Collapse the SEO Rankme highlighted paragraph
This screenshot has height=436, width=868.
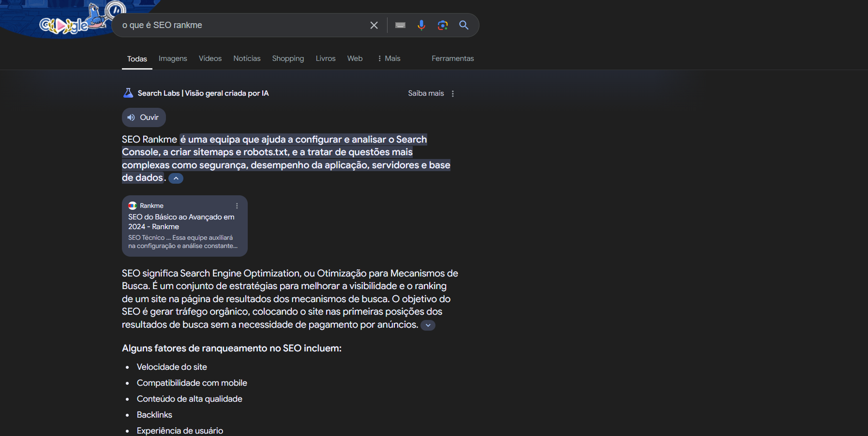[176, 178]
